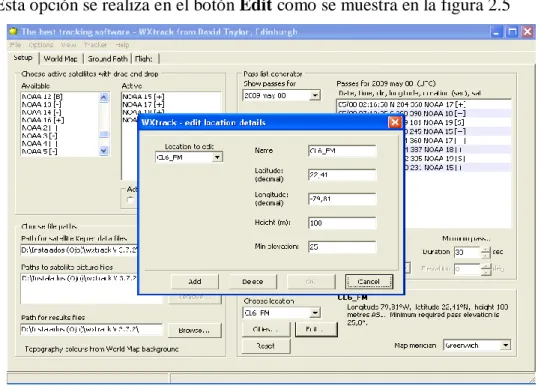The height and width of the screenshot is (389, 541).
Task: Click the Elevation spinner arrows
Action: [x=485, y=269]
